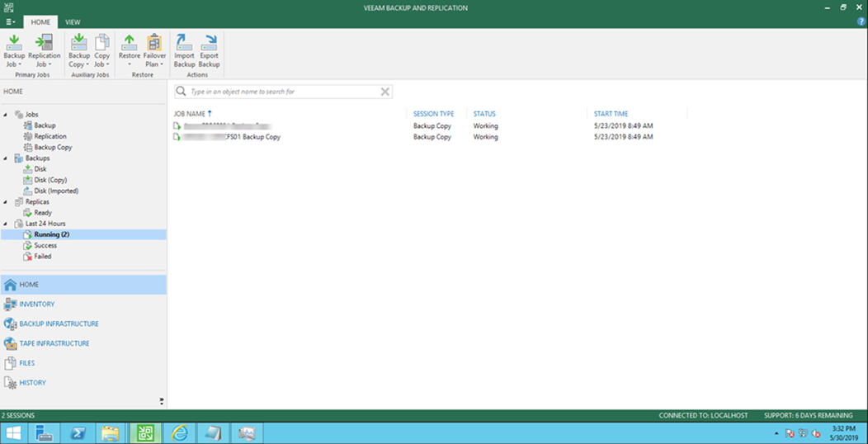
Task: Open the help question mark icon
Action: (x=861, y=21)
